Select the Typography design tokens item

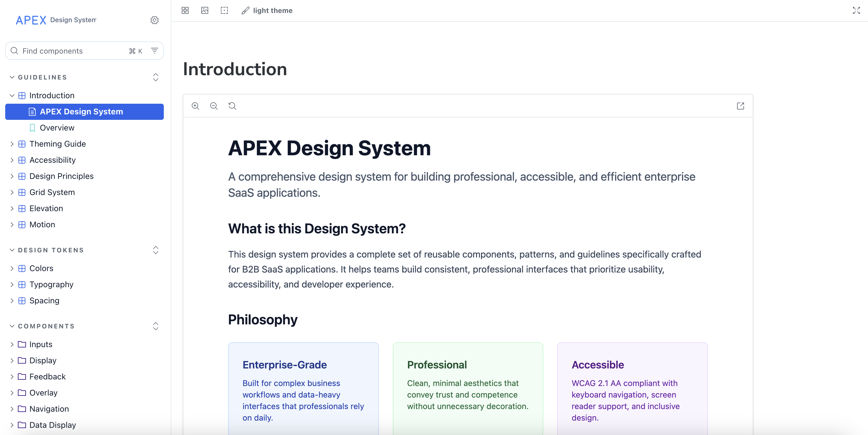click(x=51, y=285)
